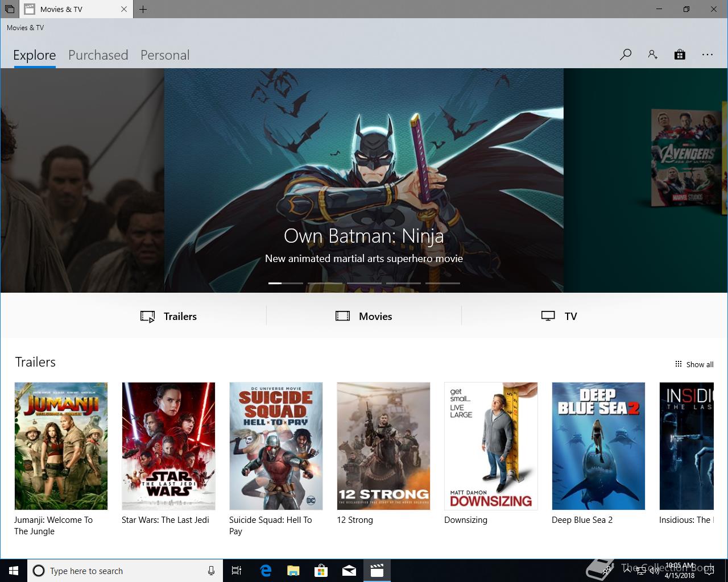Open the Insidious poster
Screen dimensions: 728x582
pos(686,446)
